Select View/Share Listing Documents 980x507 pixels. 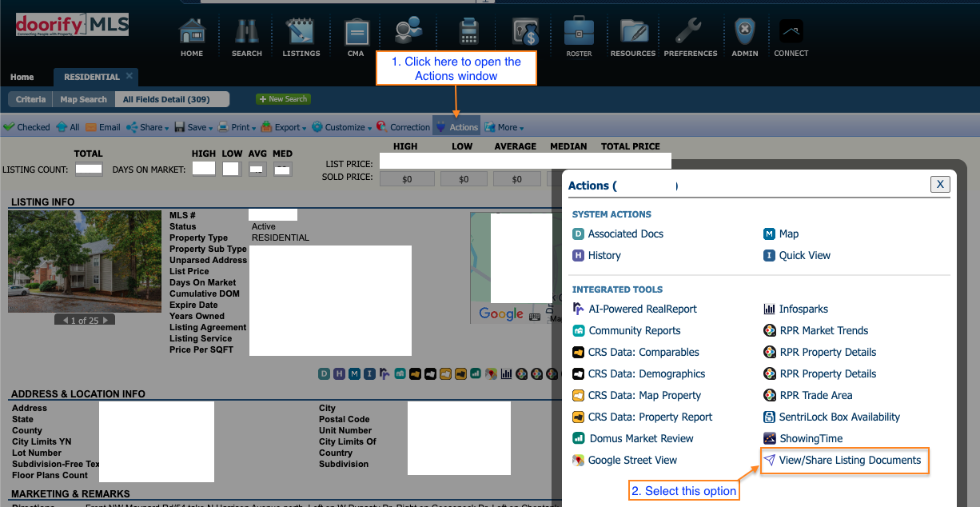click(844, 460)
